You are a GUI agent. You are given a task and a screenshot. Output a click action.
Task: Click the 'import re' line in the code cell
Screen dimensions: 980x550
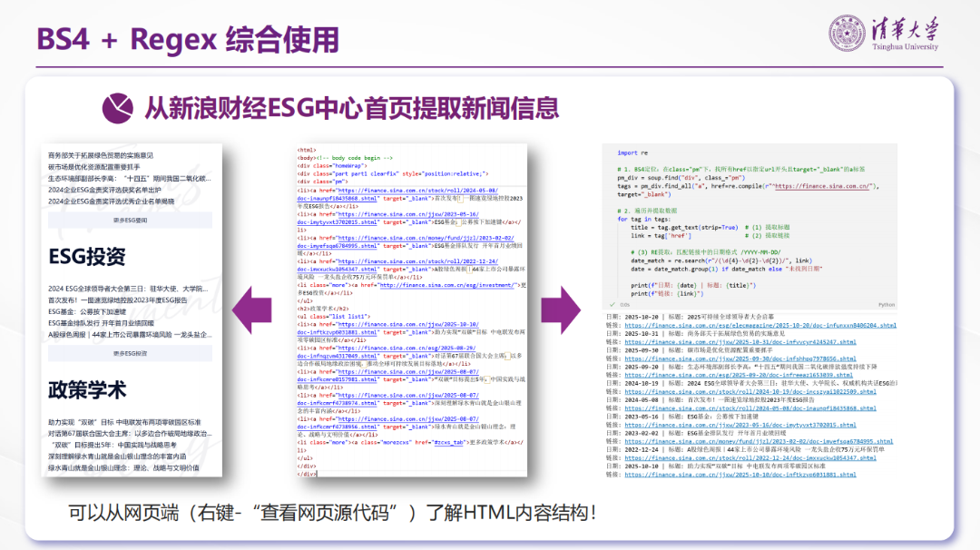pyautogui.click(x=632, y=153)
